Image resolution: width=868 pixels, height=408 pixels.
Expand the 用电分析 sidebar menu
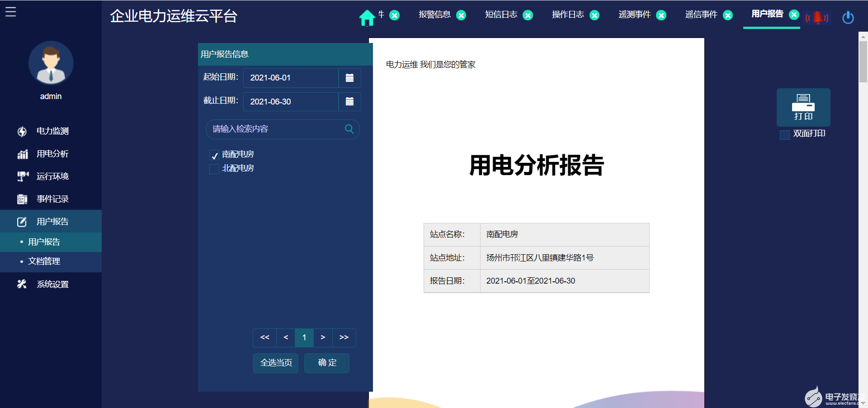pos(51,154)
